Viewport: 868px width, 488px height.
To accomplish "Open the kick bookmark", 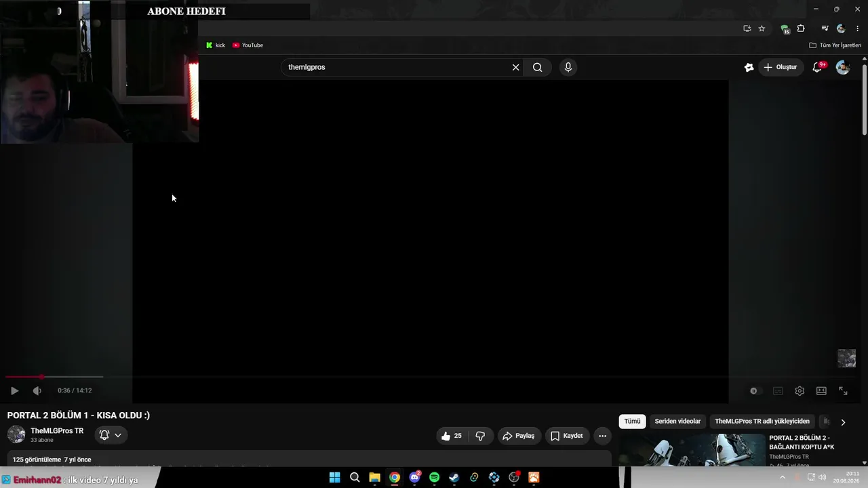I will pos(216,45).
